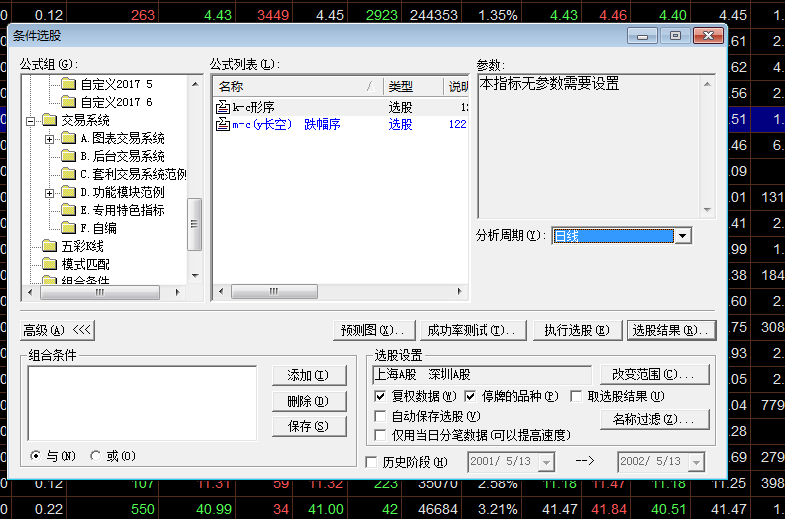Click 执行选股 button
This screenshot has width=785, height=519.
(x=577, y=330)
